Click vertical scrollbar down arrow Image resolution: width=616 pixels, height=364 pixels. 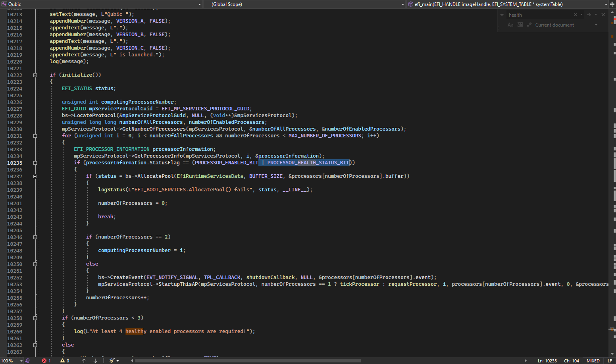pos(612,354)
